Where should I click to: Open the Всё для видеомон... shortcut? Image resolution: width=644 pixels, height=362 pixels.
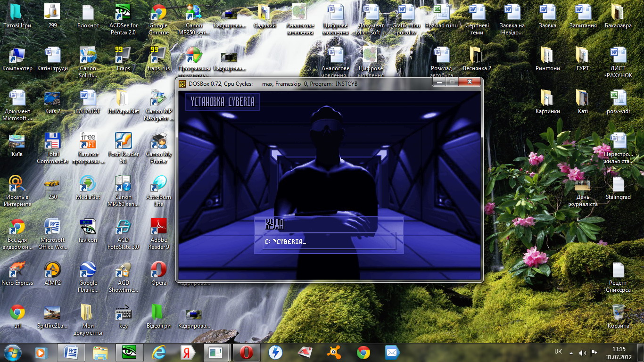(17, 234)
